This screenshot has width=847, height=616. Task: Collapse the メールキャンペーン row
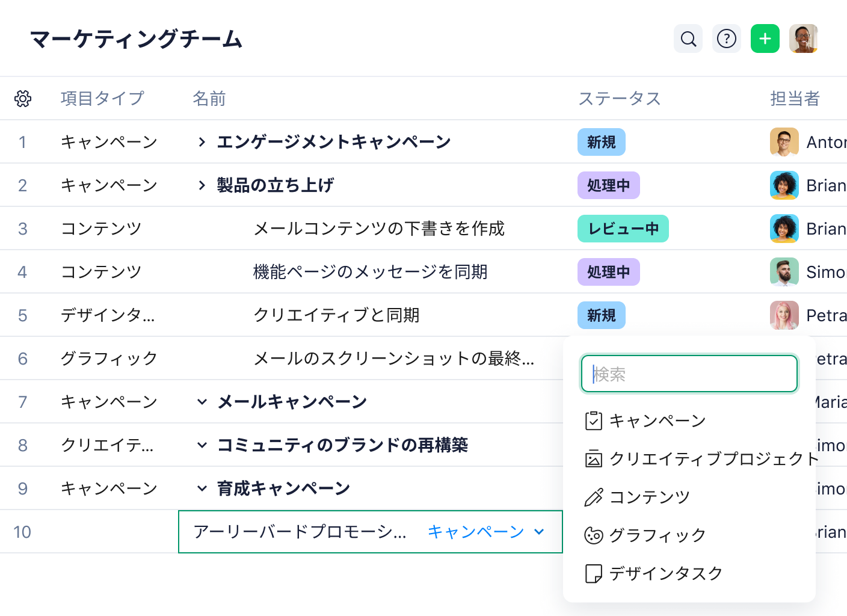coord(202,402)
